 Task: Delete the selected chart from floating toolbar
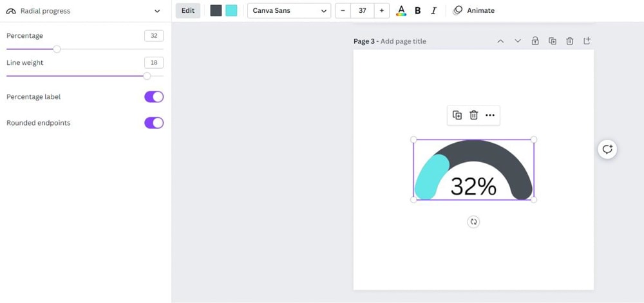tap(473, 115)
